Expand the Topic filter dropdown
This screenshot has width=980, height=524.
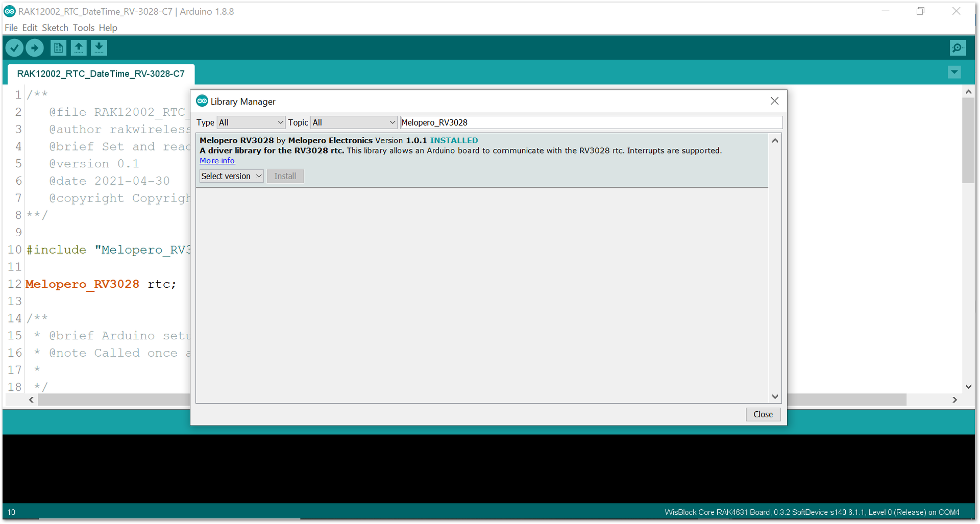354,122
